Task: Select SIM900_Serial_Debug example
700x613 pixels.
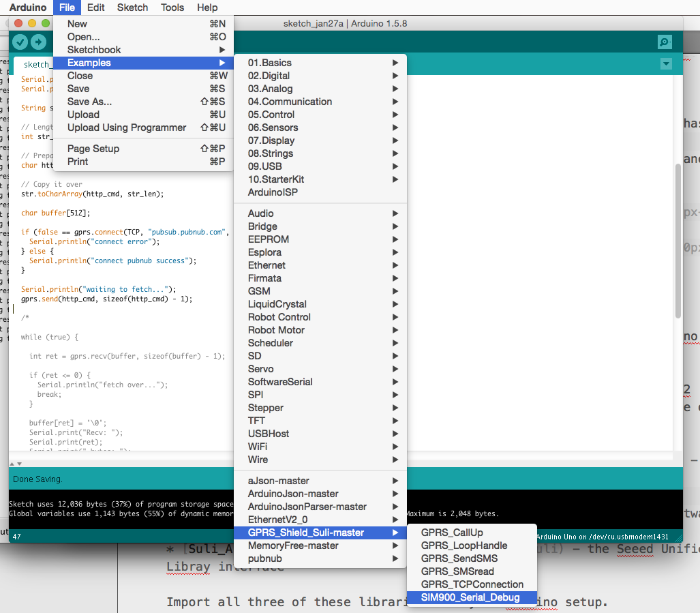Action: (470, 597)
